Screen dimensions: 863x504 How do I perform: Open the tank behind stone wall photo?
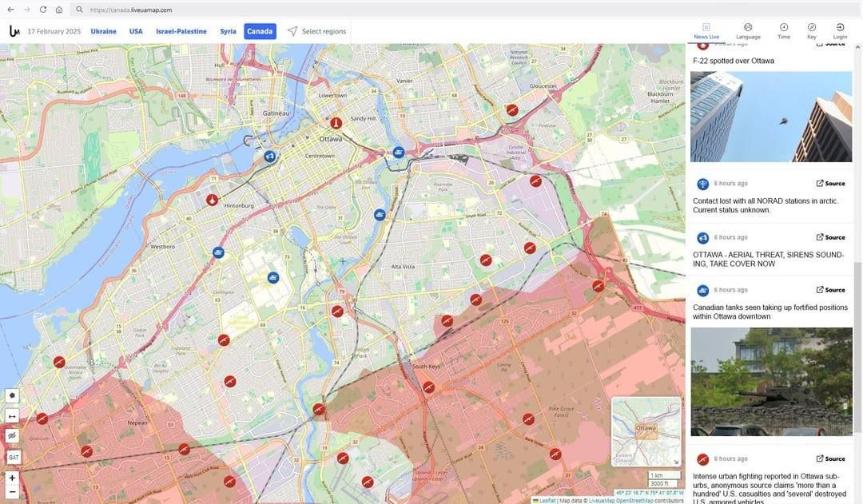pyautogui.click(x=771, y=382)
